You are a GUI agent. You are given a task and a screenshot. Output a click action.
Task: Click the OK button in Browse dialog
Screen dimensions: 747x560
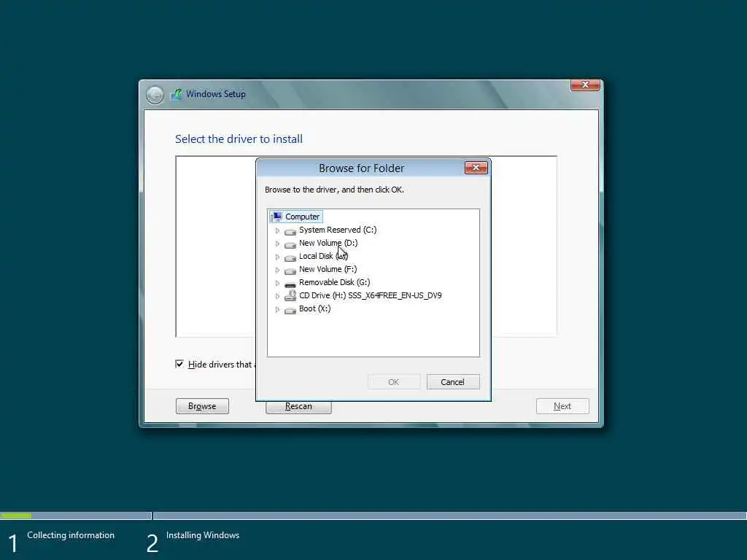click(394, 382)
